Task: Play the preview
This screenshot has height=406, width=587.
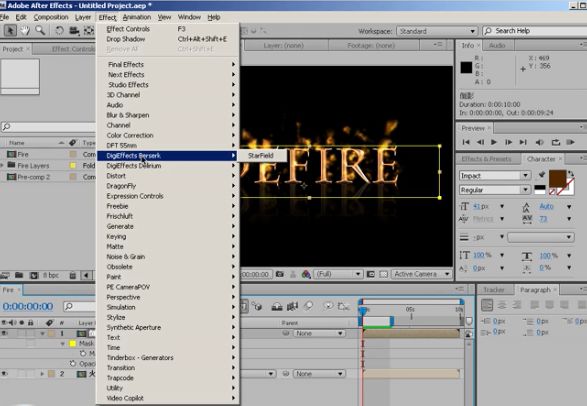Action: pos(494,142)
